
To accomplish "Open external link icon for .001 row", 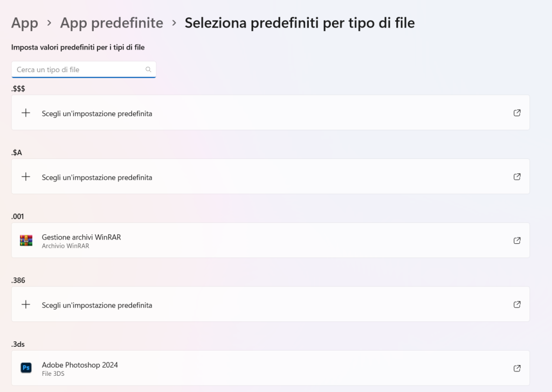I will tap(517, 241).
